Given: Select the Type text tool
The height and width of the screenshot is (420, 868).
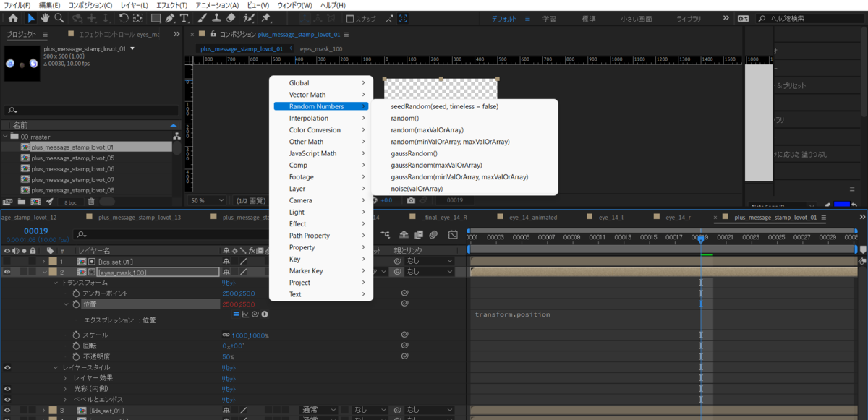Looking at the screenshot, I should 184,18.
